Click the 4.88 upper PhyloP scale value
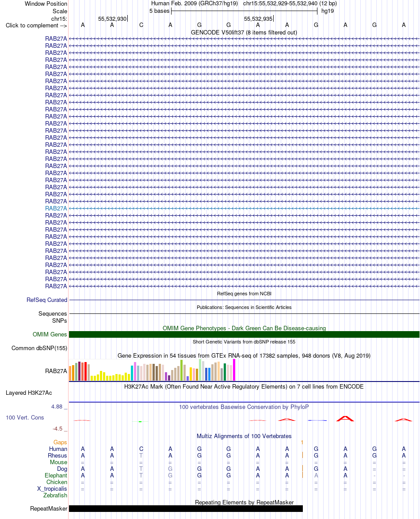420x519 pixels. click(57, 406)
